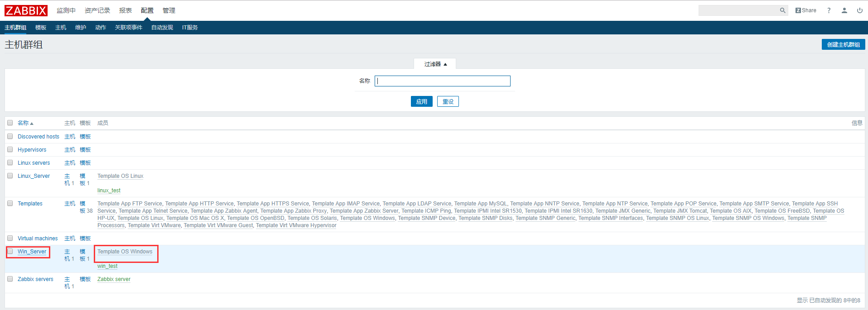Open 模板 38 link in Templates row
This screenshot has height=310, width=868.
coord(86,207)
